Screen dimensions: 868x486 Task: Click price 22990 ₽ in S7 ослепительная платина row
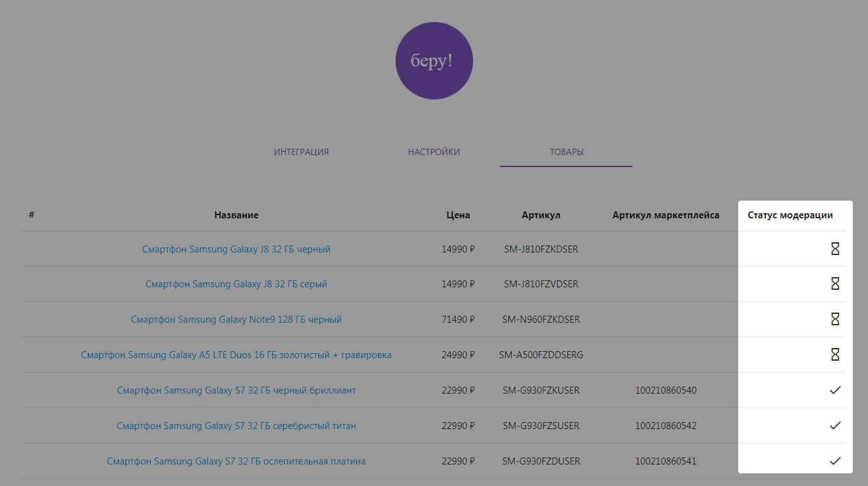(458, 461)
